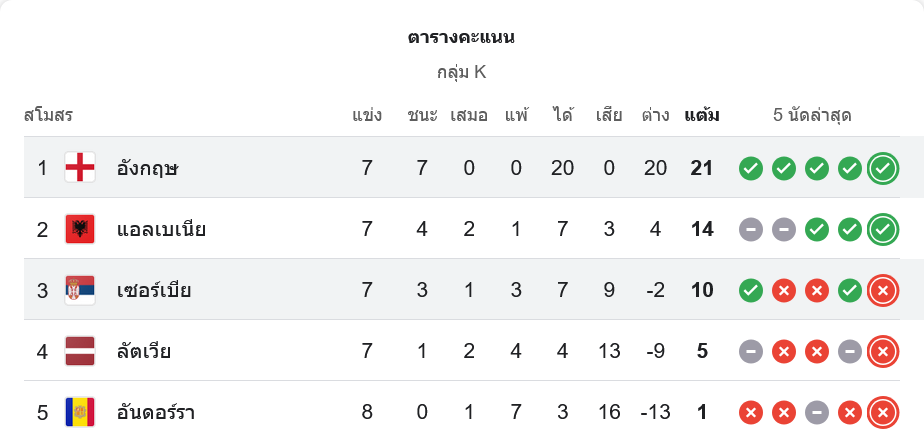Click the Latvia flag icon
This screenshot has height=444, width=924.
80,351
